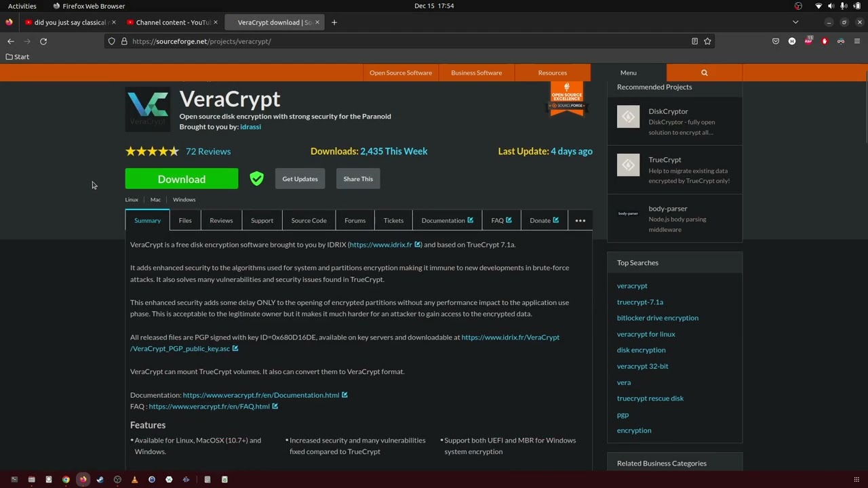
Task: Open the veracrypt.fr Documentation.html link
Action: (265, 395)
